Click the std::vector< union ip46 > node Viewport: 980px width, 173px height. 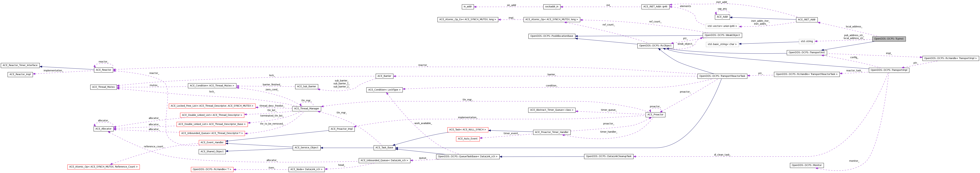click(722, 26)
